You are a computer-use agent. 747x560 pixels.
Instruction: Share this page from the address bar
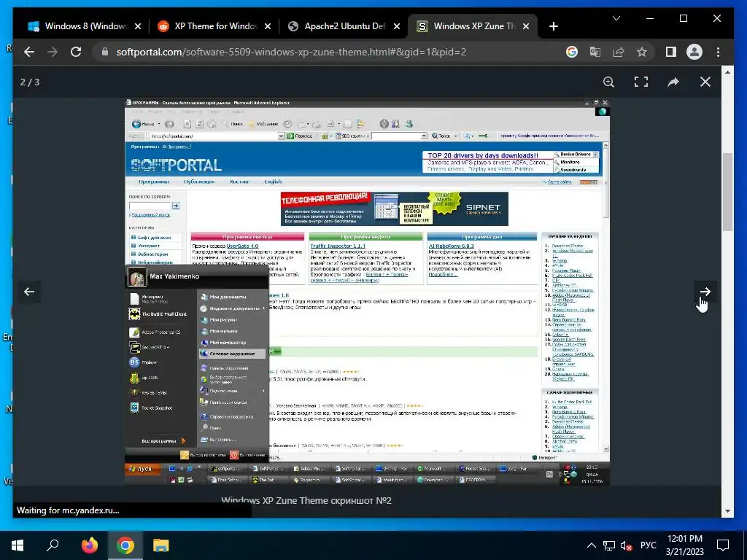click(x=619, y=52)
